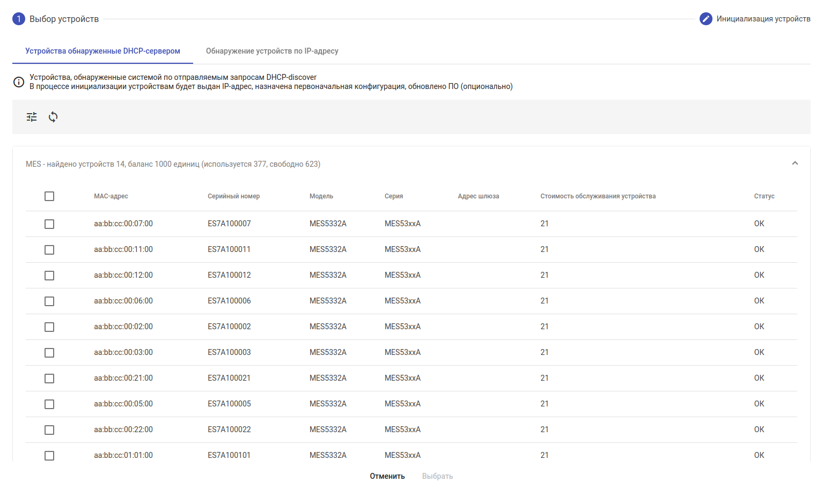Viewport: 823px width, 504px height.
Task: Open the table filter settings icon
Action: point(32,117)
